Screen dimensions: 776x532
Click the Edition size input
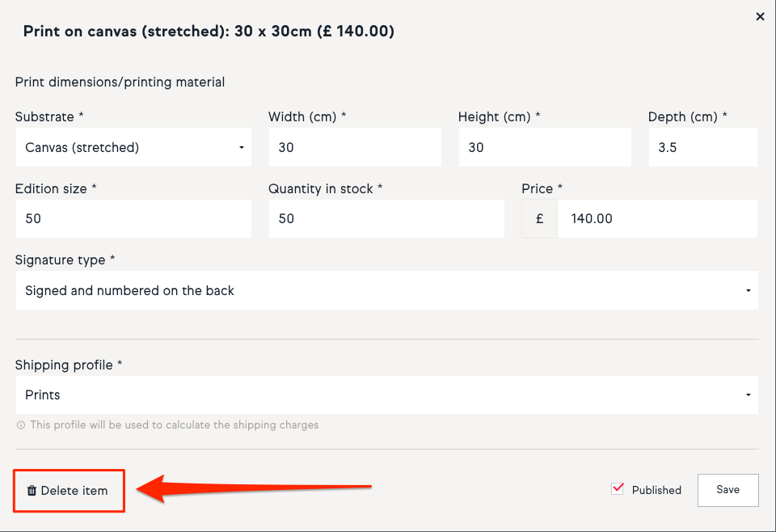pyautogui.click(x=133, y=219)
